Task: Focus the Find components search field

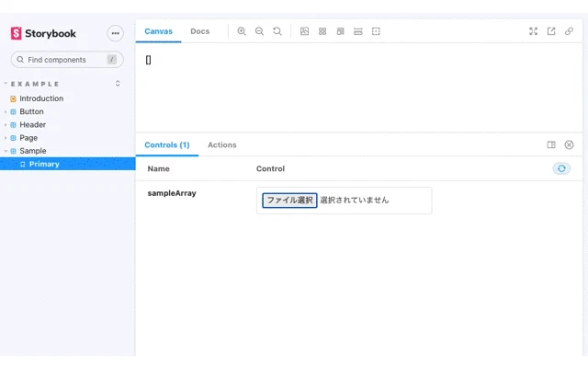Action: 67,60
